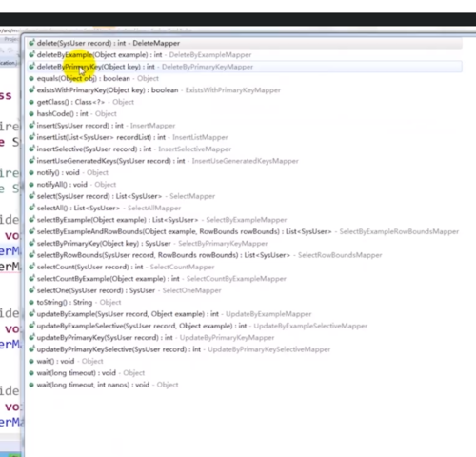The height and width of the screenshot is (457, 476).
Task: Pick selectAll() from completion list
Action: point(245,208)
